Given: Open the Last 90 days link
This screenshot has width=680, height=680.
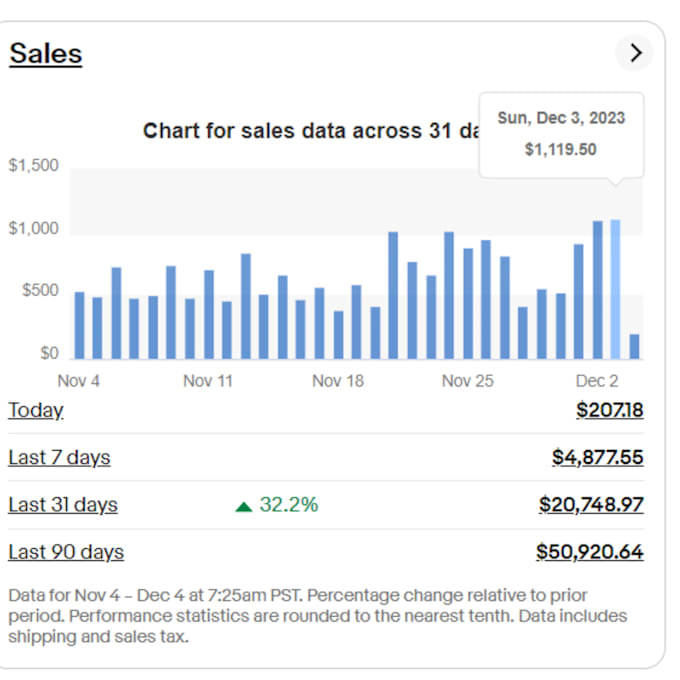Looking at the screenshot, I should pyautogui.click(x=66, y=552).
